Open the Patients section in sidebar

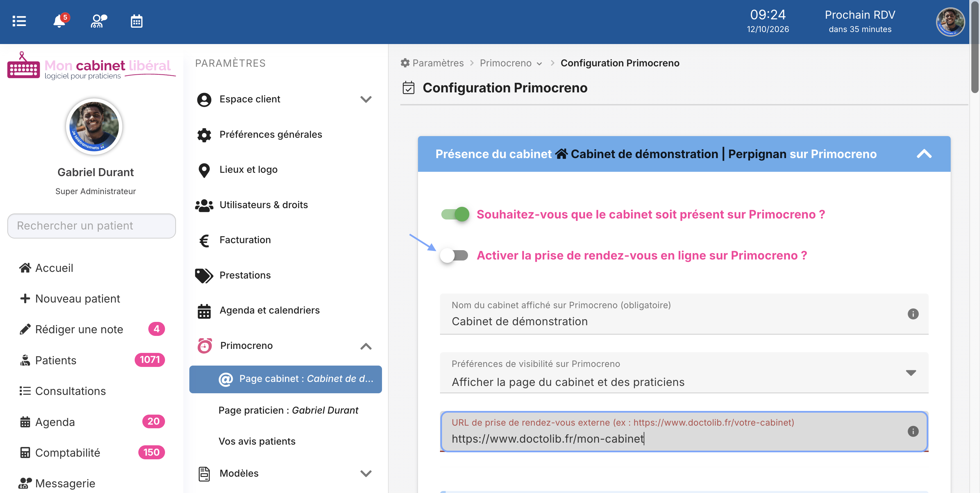tap(92, 360)
